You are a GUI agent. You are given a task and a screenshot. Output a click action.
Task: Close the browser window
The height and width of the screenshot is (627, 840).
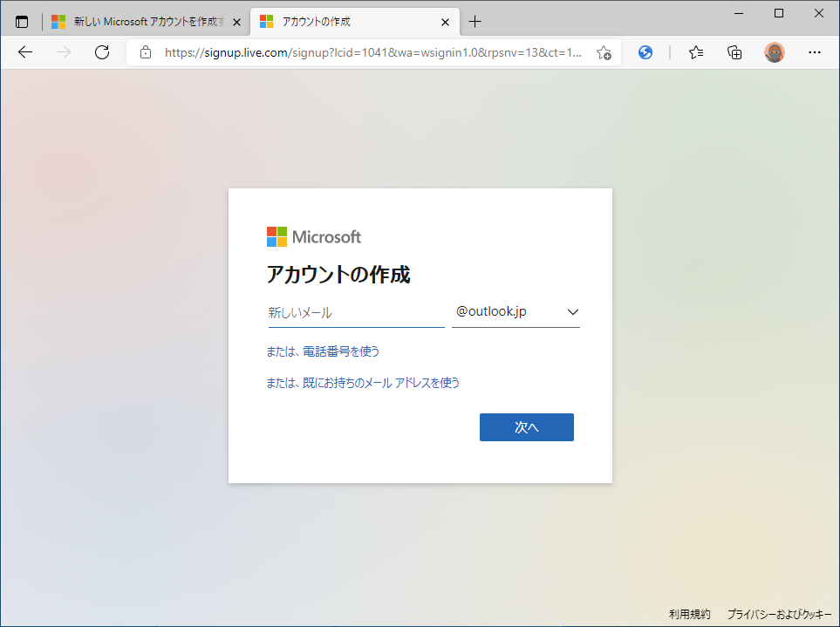pyautogui.click(x=818, y=13)
